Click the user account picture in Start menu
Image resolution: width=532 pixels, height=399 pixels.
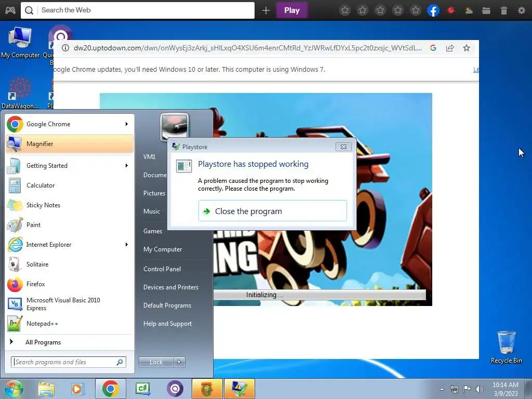[175, 126]
